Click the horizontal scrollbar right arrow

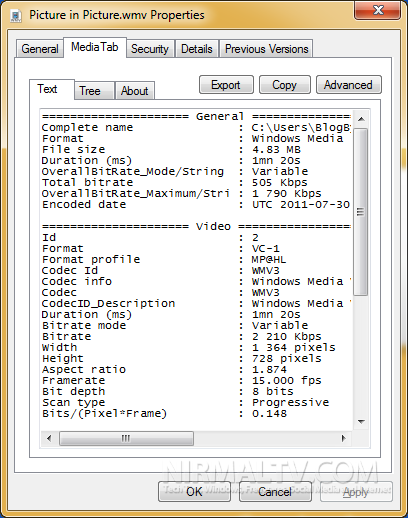(344, 438)
